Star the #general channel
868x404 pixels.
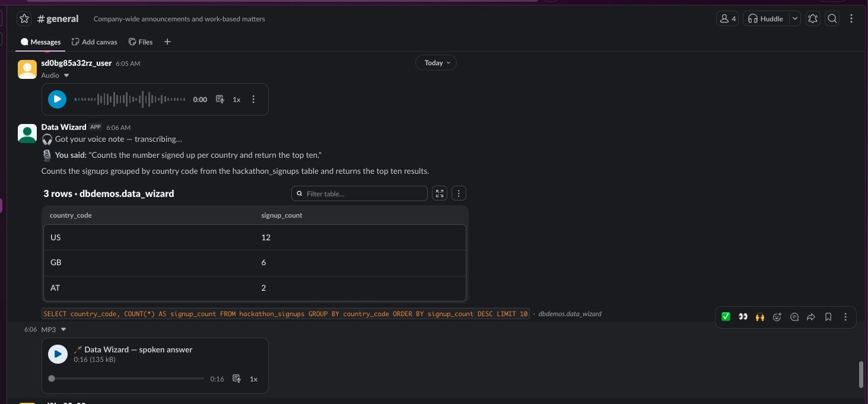point(24,19)
